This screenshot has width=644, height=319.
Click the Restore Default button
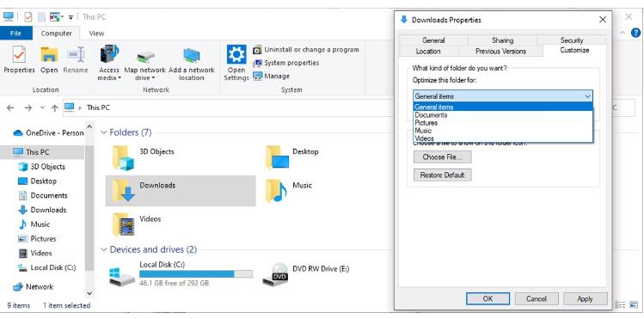click(x=442, y=175)
